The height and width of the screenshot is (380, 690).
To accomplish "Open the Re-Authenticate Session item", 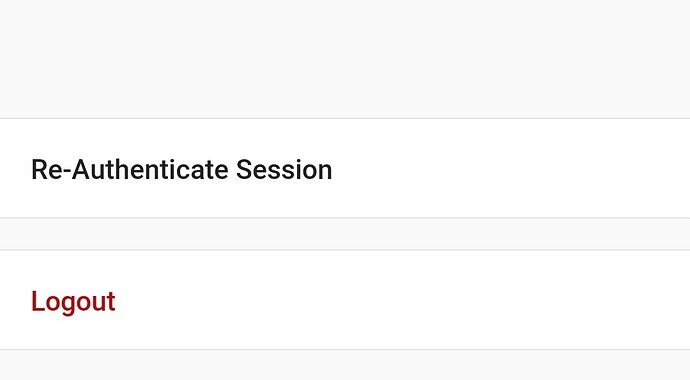I will pos(345,168).
